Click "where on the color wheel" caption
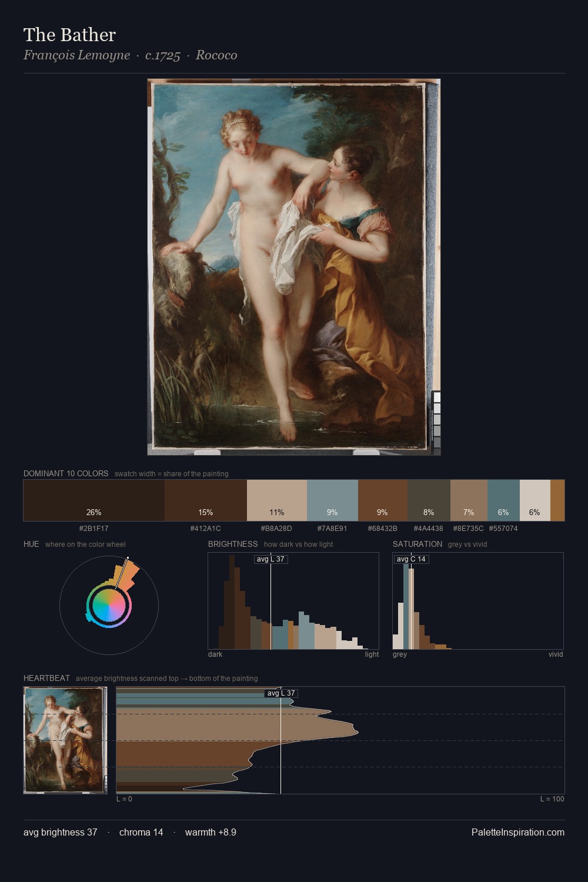 click(x=85, y=544)
